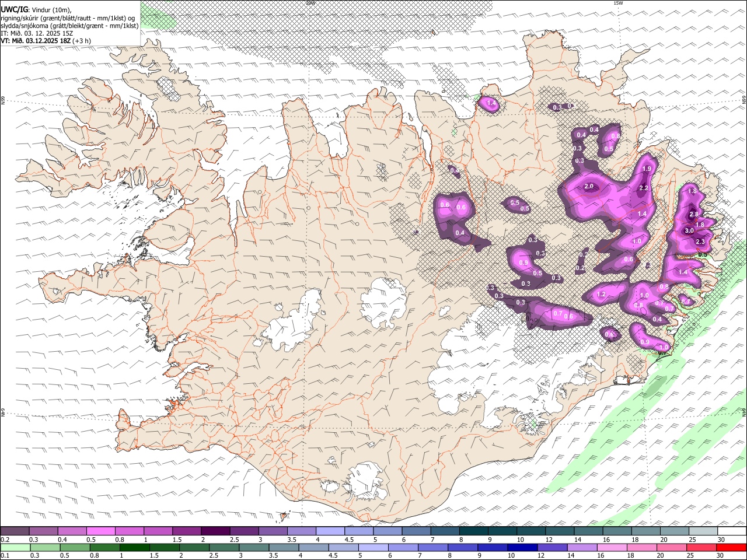Screen dimensions: 747x560
Task: Click the '2.8' precipitation value label
Action: point(694,215)
